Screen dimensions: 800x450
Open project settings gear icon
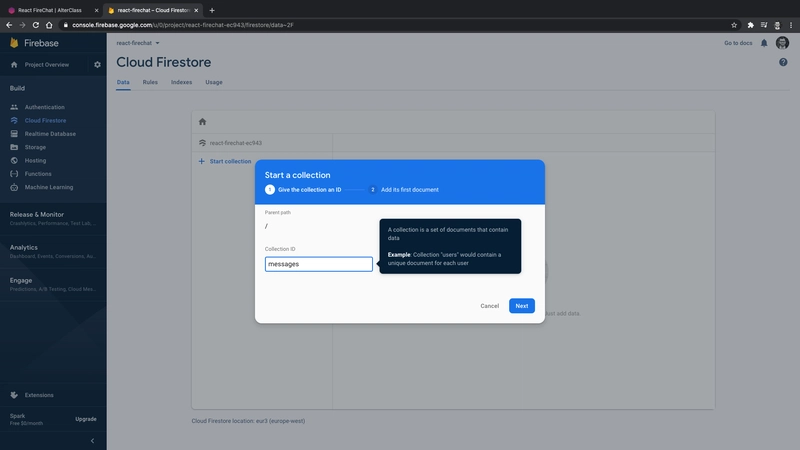tap(97, 65)
